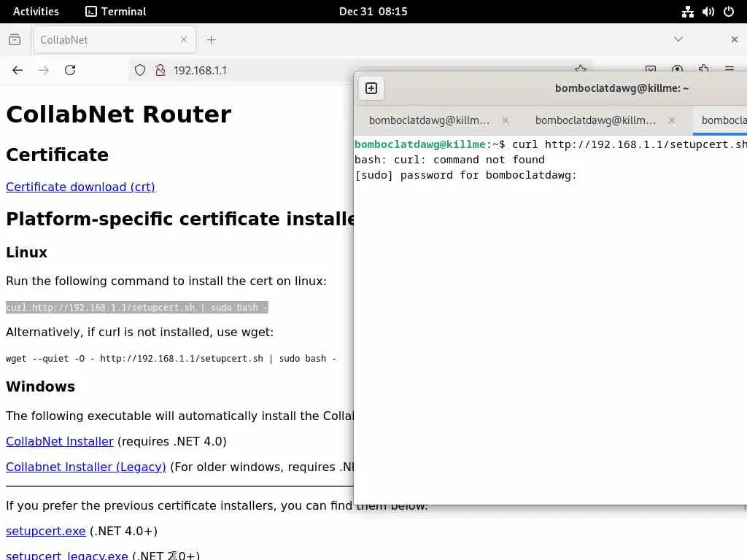Close the Firefox window
This screenshot has height=560, width=747.
tap(734, 39)
